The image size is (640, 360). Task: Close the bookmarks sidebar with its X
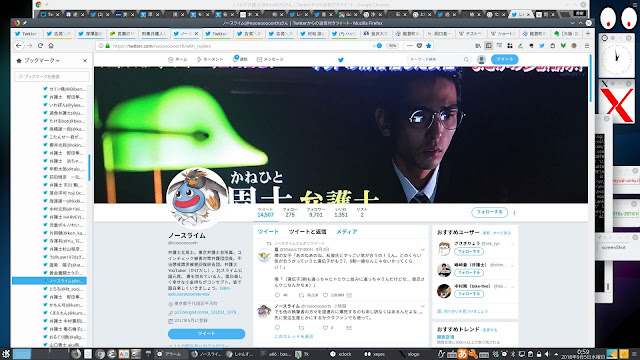point(85,60)
